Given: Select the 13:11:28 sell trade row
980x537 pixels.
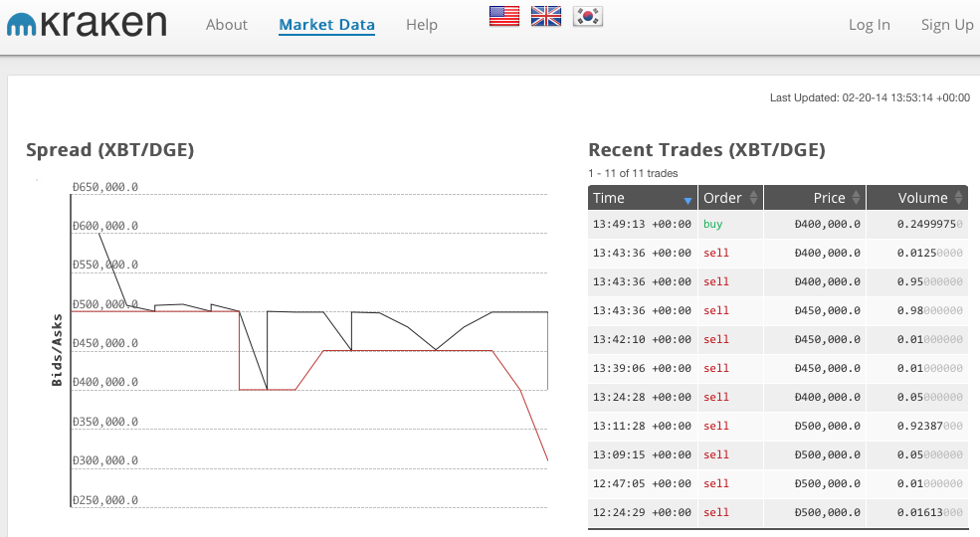Looking at the screenshot, I should click(777, 426).
